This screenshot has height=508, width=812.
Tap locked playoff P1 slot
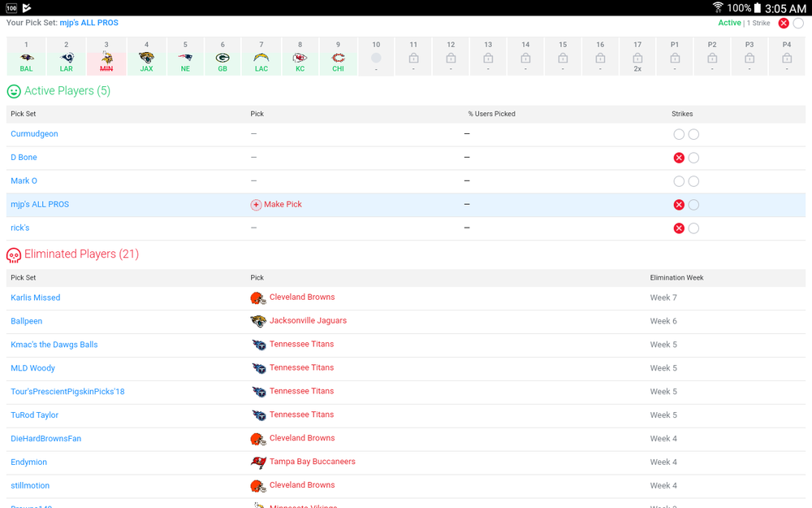pyautogui.click(x=675, y=57)
